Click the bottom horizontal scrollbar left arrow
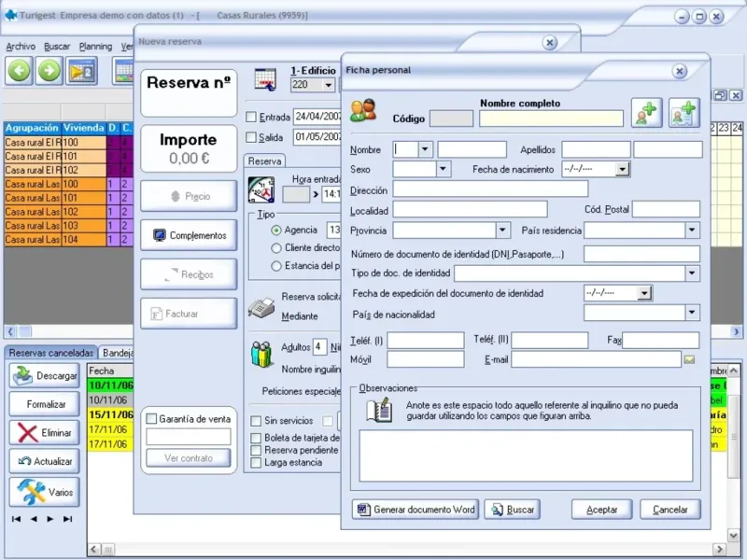The width and height of the screenshot is (747, 560). (x=94, y=550)
